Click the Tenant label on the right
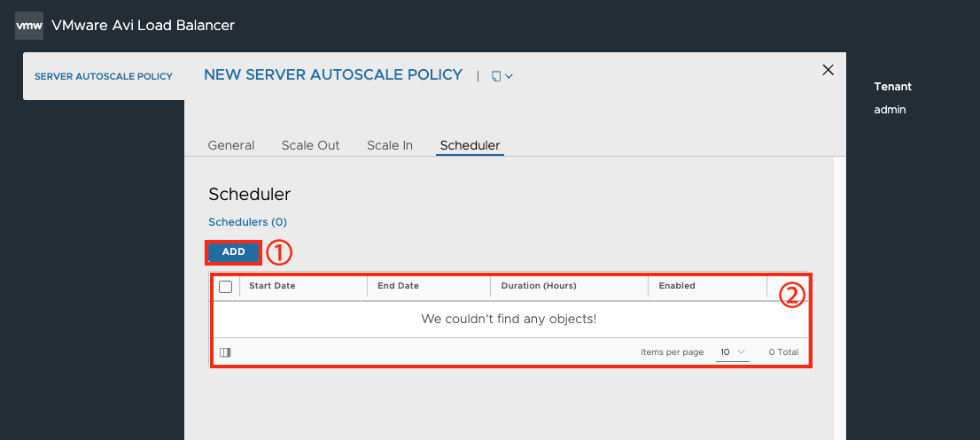The width and height of the screenshot is (980, 440). (892, 86)
